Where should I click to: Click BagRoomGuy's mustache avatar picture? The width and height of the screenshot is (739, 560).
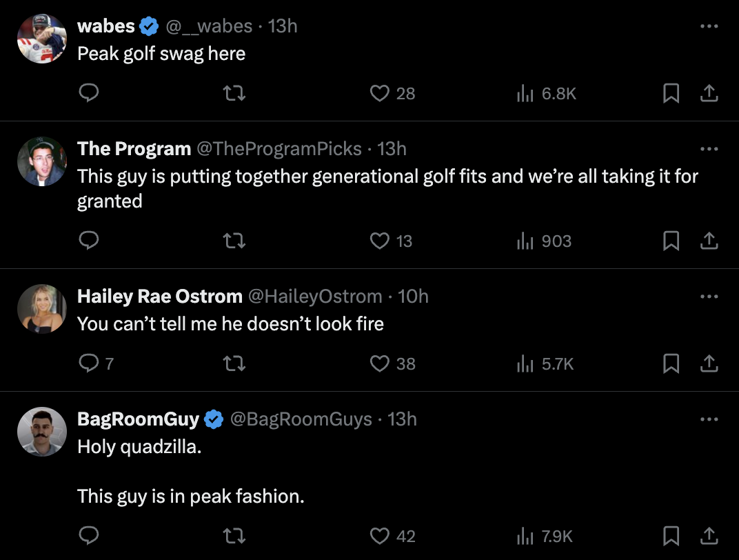coord(41,431)
